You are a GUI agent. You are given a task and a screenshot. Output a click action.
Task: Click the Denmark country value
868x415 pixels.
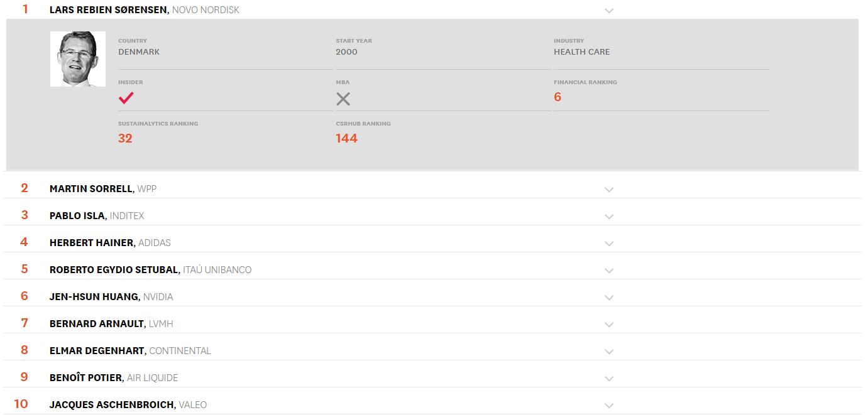[x=139, y=52]
